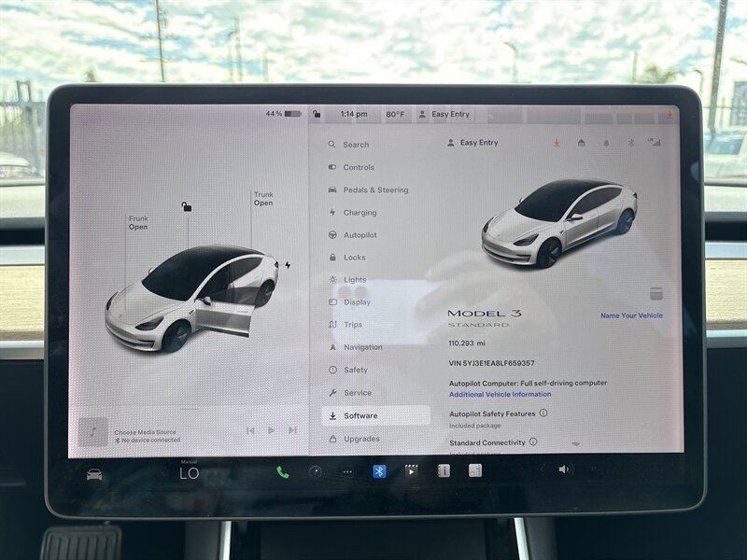Open the three-dot app launcher
The height and width of the screenshot is (560, 747).
[x=347, y=471]
